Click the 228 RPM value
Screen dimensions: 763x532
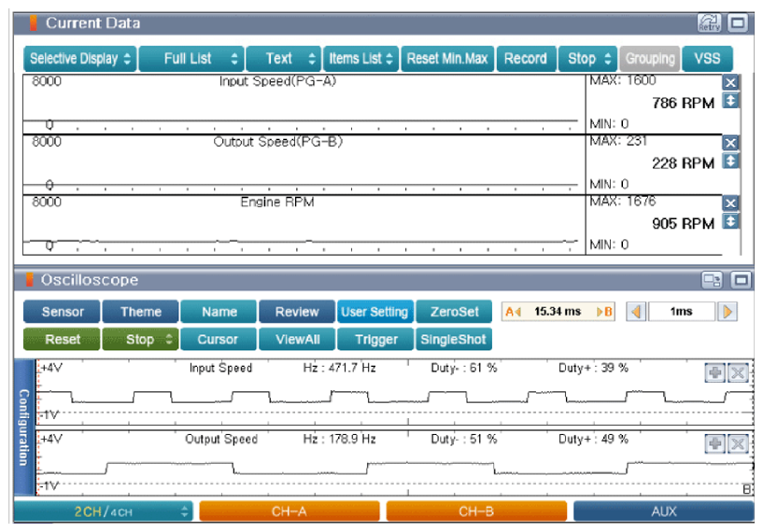pyautogui.click(x=684, y=163)
